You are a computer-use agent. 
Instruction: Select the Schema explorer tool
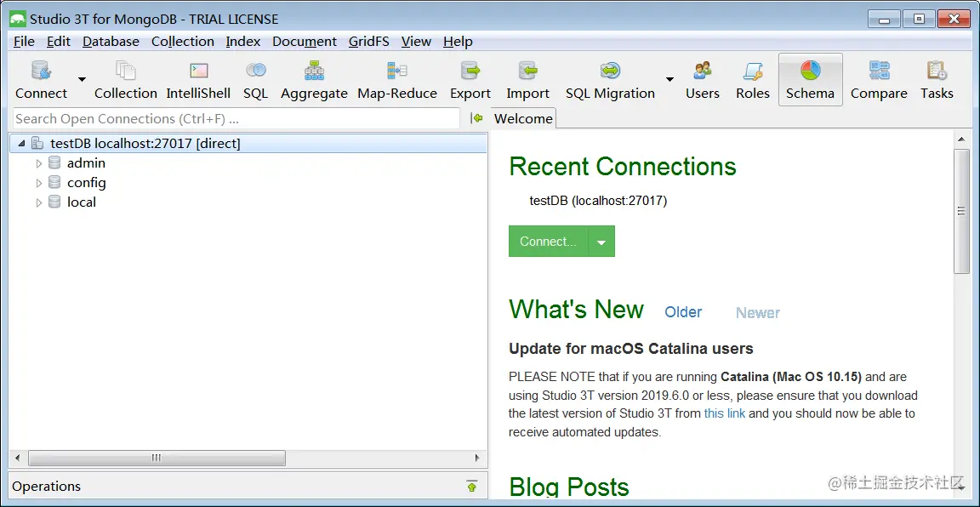coord(810,79)
